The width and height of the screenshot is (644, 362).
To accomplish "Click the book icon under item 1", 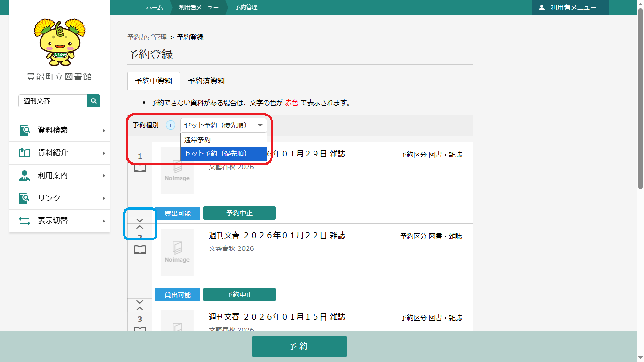I will (x=140, y=168).
